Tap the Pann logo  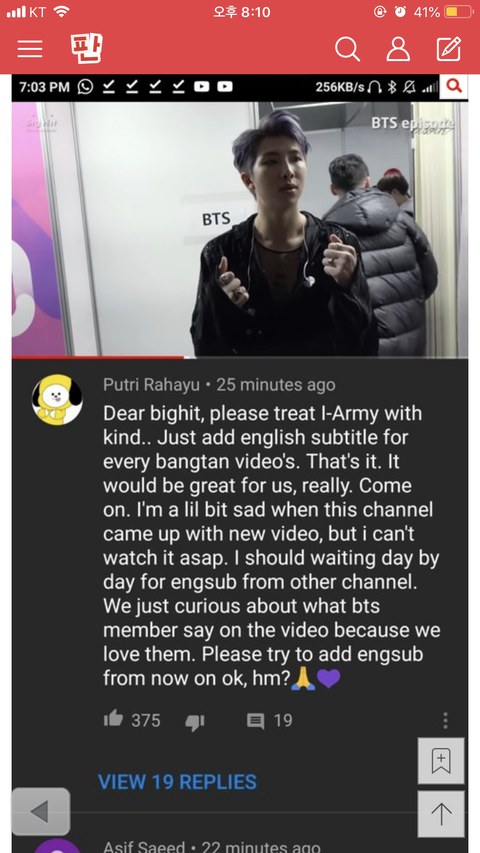(x=87, y=48)
